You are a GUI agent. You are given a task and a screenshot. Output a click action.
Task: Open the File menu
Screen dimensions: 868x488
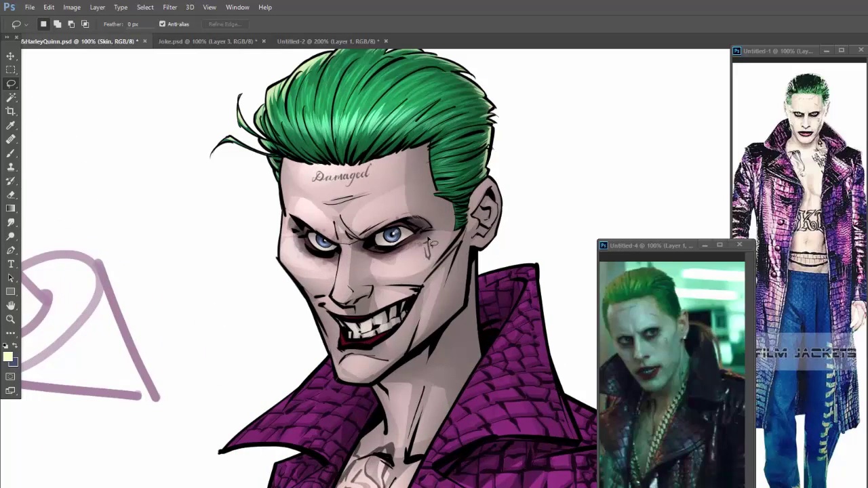(30, 7)
